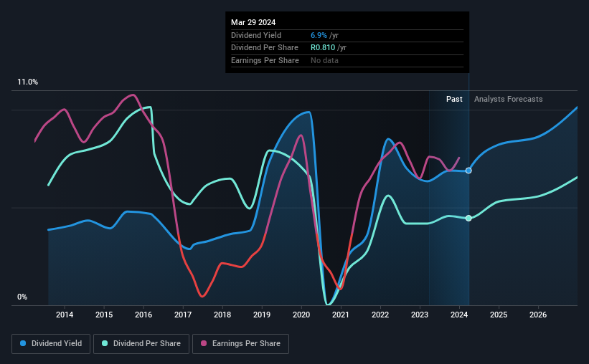Viewport: 589px width, 364px height.
Task: Click the teal Dividend Per Share legend dot
Action: [105, 343]
